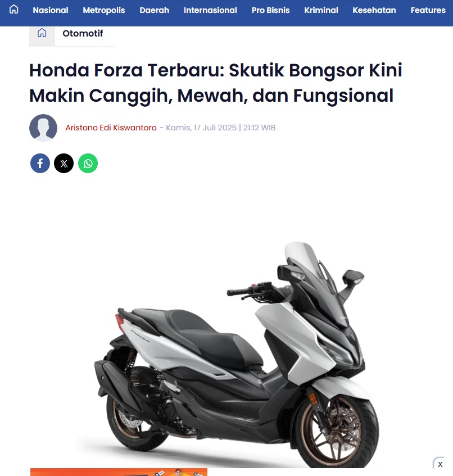This screenshot has width=453, height=476.
Task: Go to the Kriminal section
Action: tap(321, 10)
